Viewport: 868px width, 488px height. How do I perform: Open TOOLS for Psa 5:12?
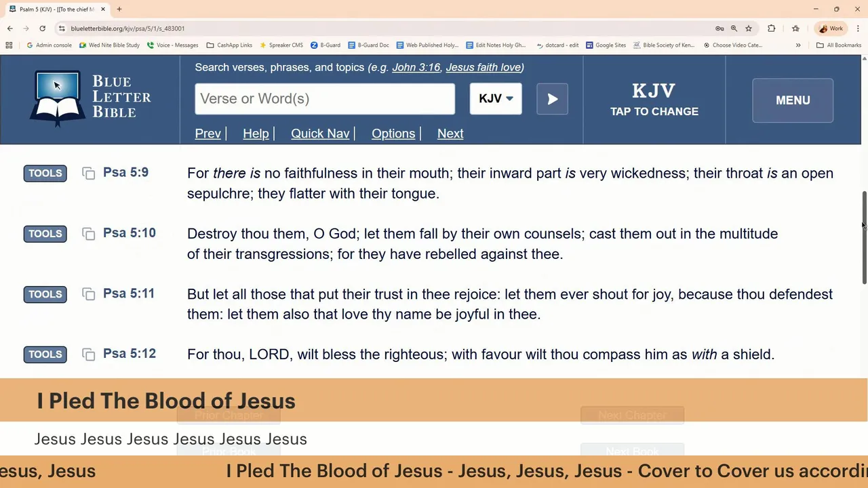pyautogui.click(x=45, y=354)
